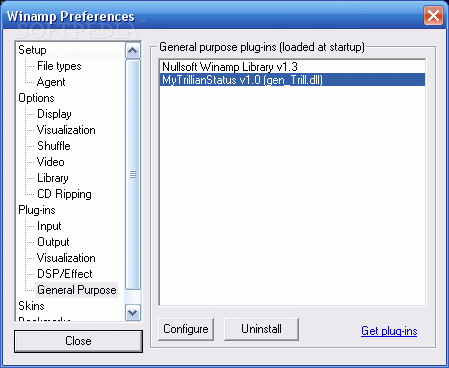The width and height of the screenshot is (449, 368).
Task: Select General Purpose plug-ins page
Action: (x=77, y=290)
